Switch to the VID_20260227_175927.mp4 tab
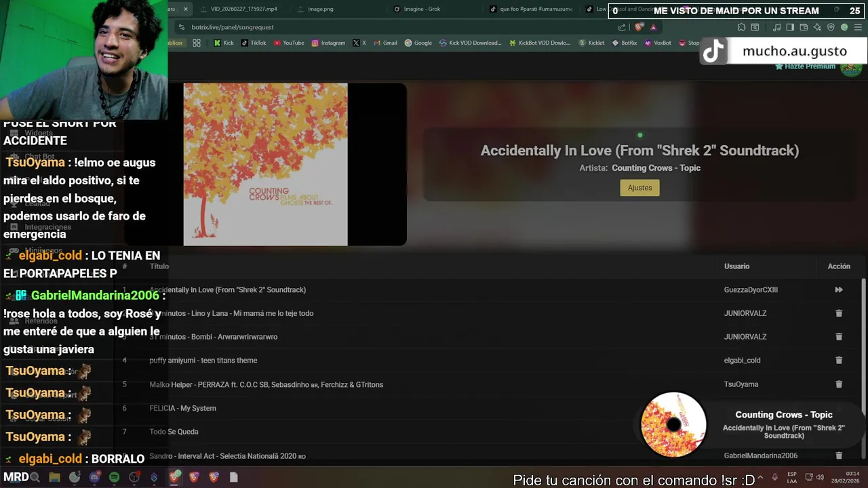Screen dimensions: 868x488 (244, 9)
